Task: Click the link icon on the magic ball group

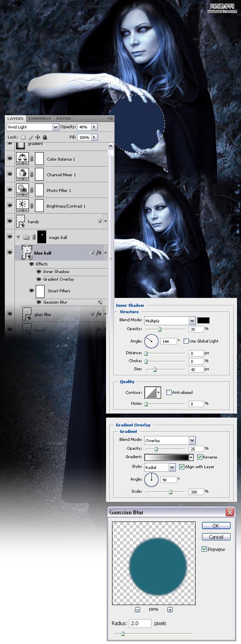Action: 34,237
